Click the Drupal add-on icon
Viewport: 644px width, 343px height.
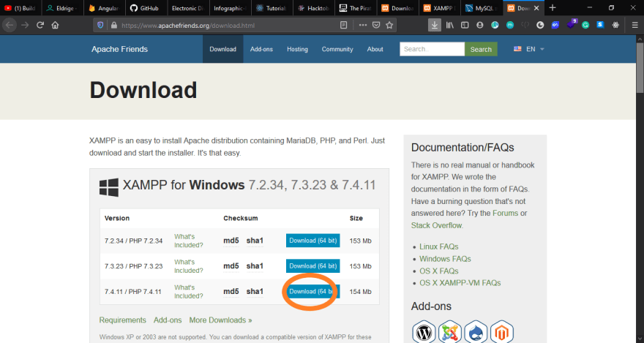pyautogui.click(x=476, y=332)
